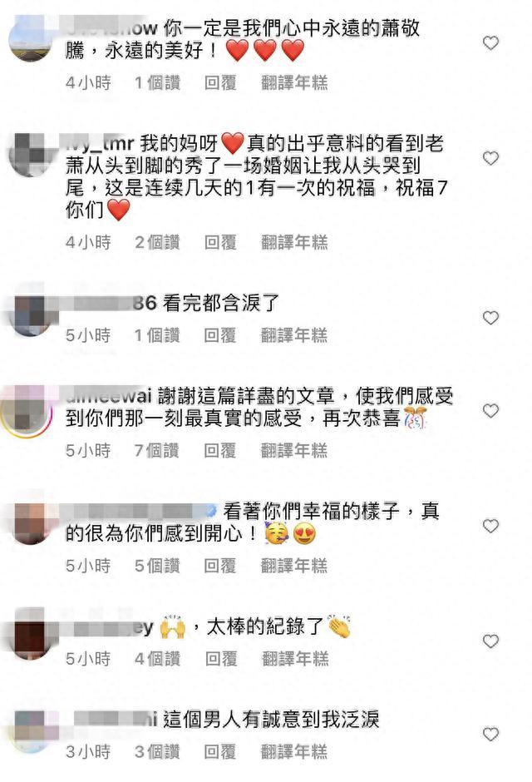This screenshot has height=782, width=532.
Task: View 5 likes on 看著你們幸福 comment
Action: pyautogui.click(x=157, y=566)
